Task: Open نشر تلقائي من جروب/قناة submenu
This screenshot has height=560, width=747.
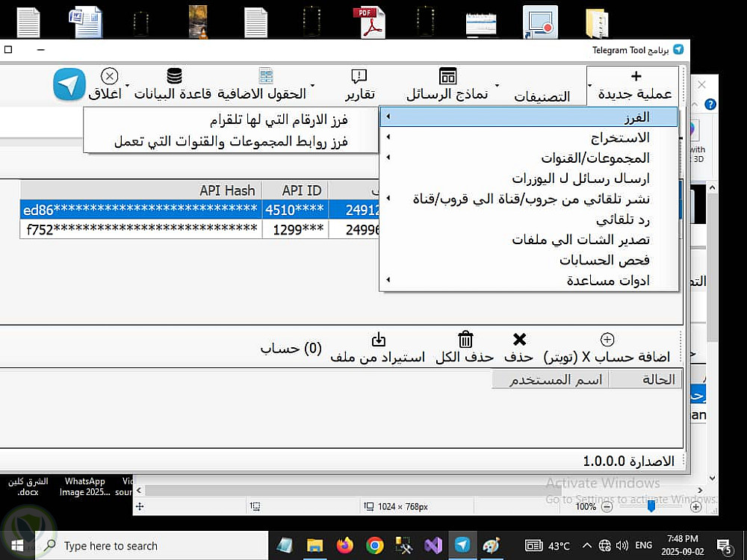Action: click(529, 199)
